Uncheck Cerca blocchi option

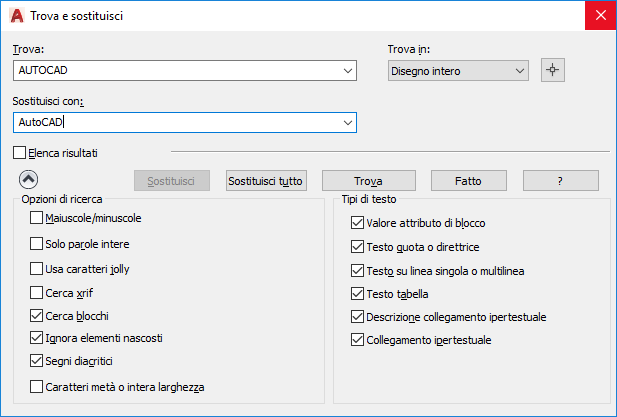pyautogui.click(x=36, y=316)
